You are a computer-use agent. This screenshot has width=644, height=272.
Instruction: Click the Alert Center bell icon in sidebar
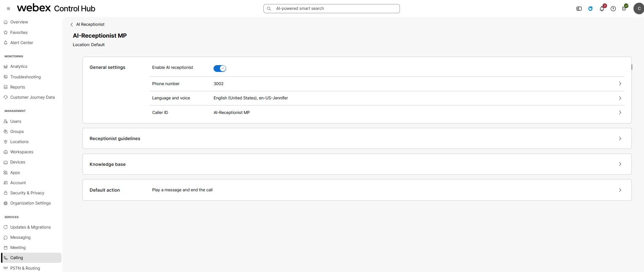(x=5, y=43)
